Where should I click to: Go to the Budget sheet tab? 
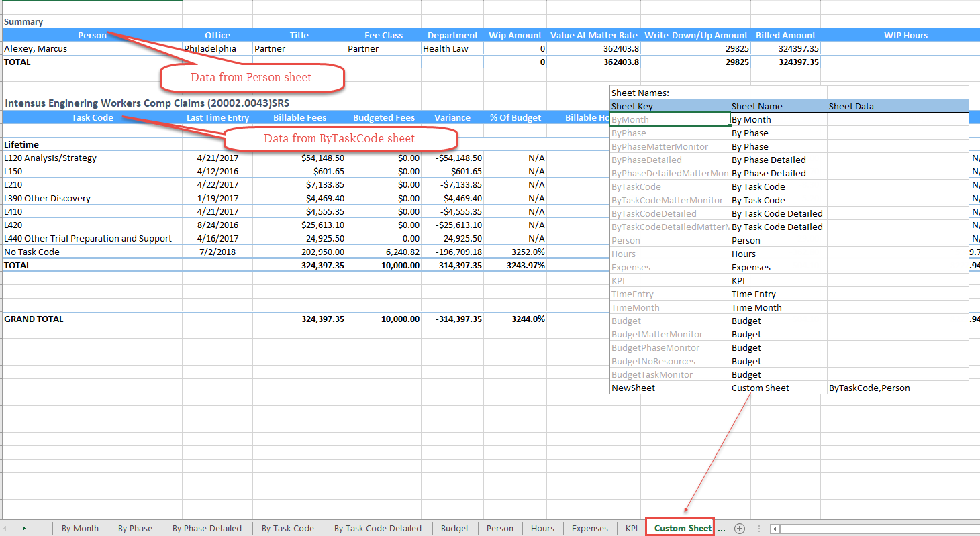pyautogui.click(x=454, y=528)
